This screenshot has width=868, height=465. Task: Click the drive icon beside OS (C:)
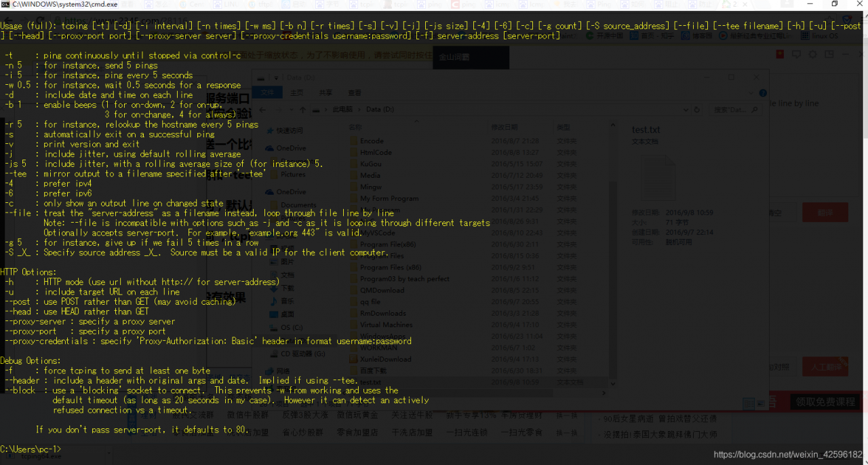pos(274,327)
